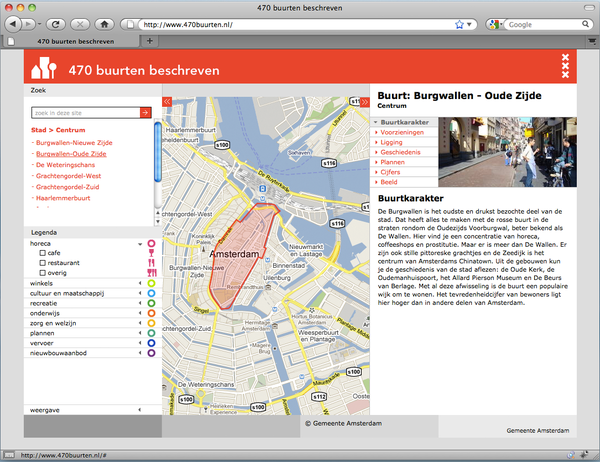The height and width of the screenshot is (462, 600).
Task: Open Burgwallen-Nieuwe Zijde neighborhood link
Action: [72, 143]
